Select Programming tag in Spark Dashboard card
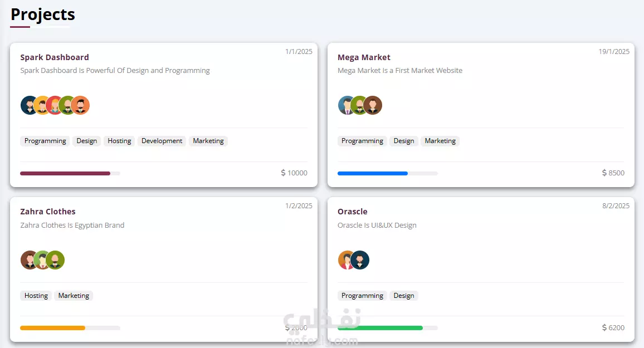644x348 pixels. click(45, 141)
